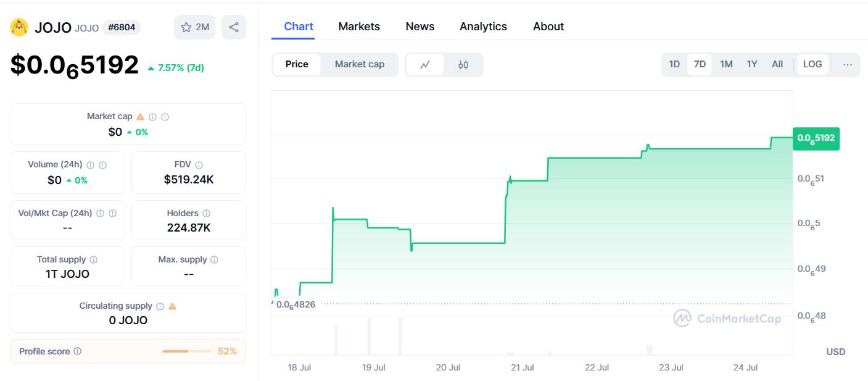The width and height of the screenshot is (868, 381).
Task: Click the JOJO coin logo
Action: (19, 27)
